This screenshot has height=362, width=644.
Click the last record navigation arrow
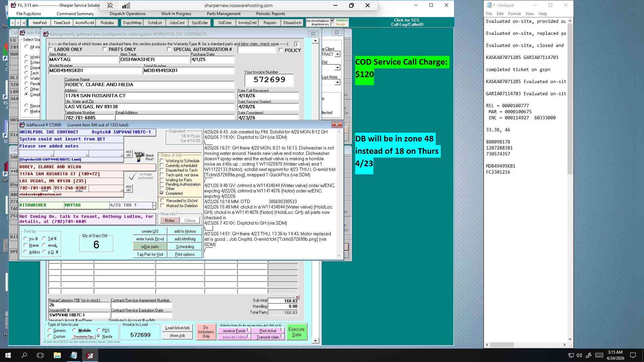pos(23,23)
